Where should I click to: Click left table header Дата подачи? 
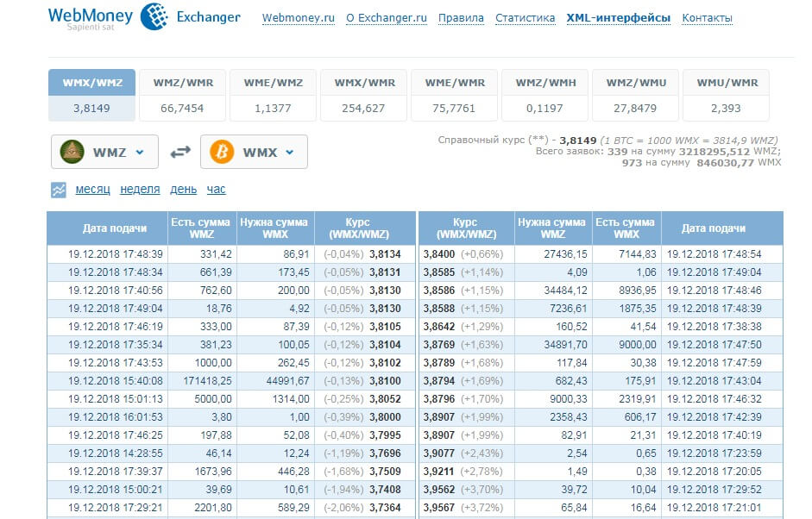(x=115, y=228)
